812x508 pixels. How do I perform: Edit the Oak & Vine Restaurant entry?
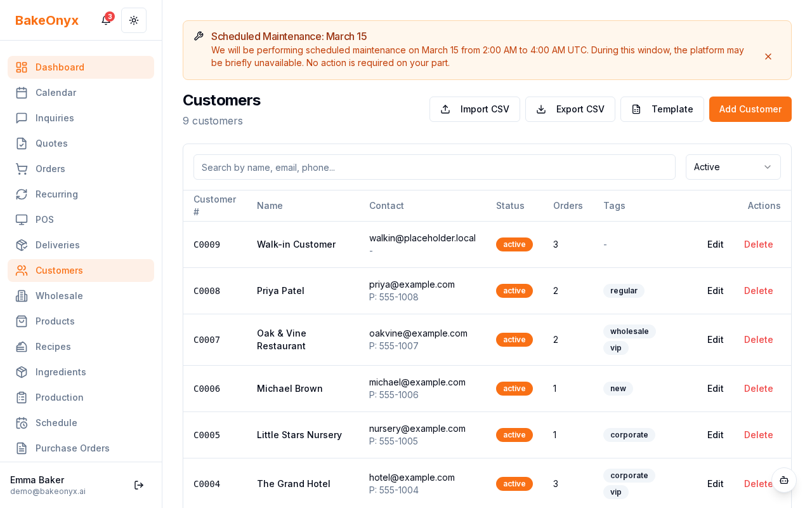tap(715, 340)
